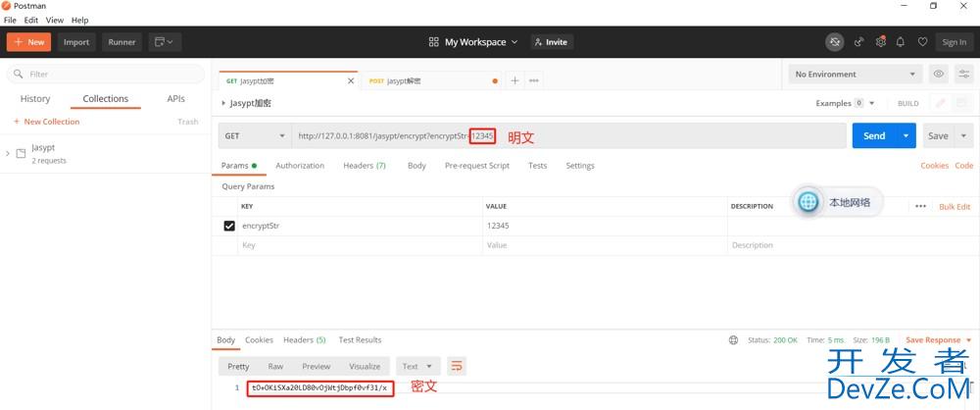
Task: Open the Authorization request tab
Action: pos(300,166)
